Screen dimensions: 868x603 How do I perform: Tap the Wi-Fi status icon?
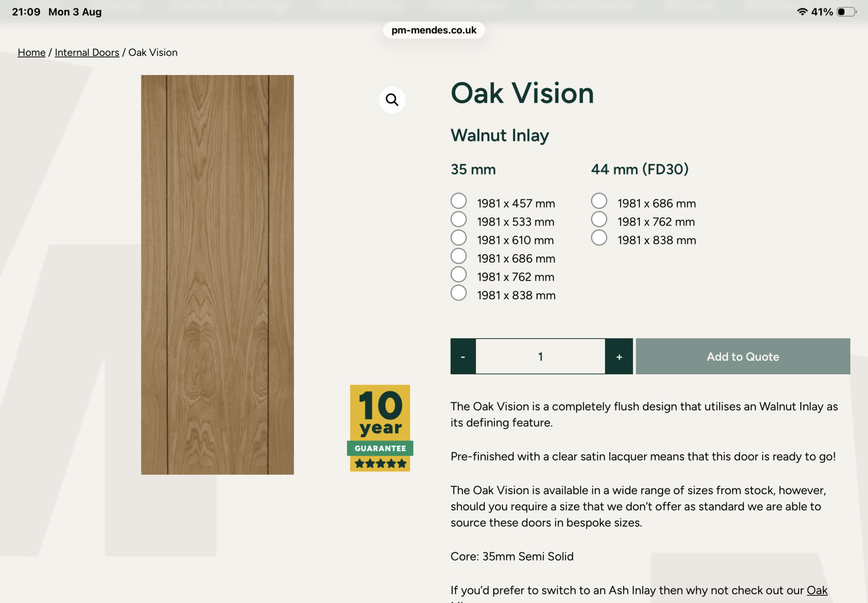click(x=802, y=12)
